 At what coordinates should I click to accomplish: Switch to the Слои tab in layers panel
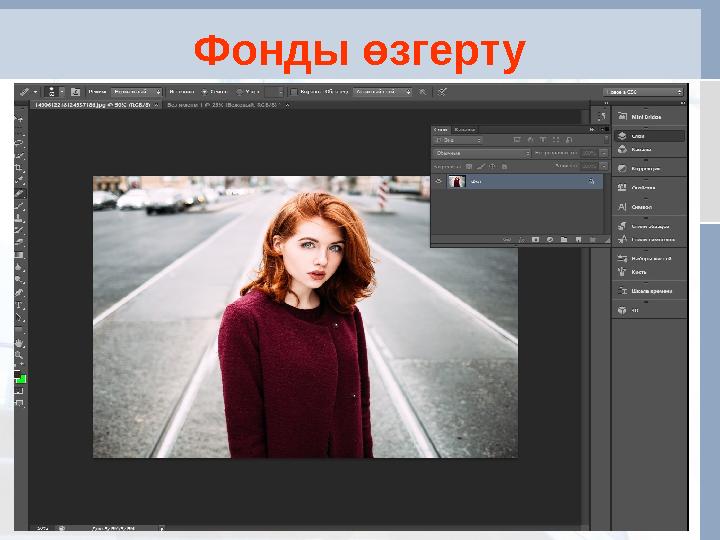point(441,130)
